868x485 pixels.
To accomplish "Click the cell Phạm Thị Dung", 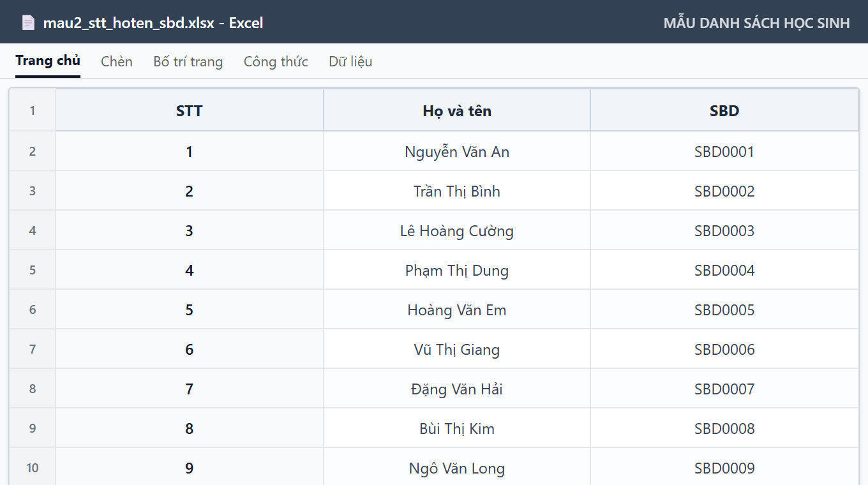I will click(x=457, y=270).
